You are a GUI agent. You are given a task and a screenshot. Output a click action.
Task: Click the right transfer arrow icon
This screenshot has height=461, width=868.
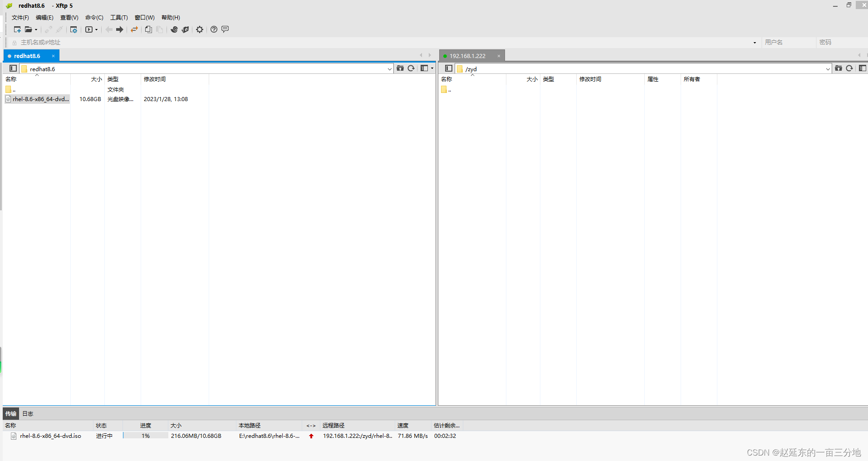(120, 29)
